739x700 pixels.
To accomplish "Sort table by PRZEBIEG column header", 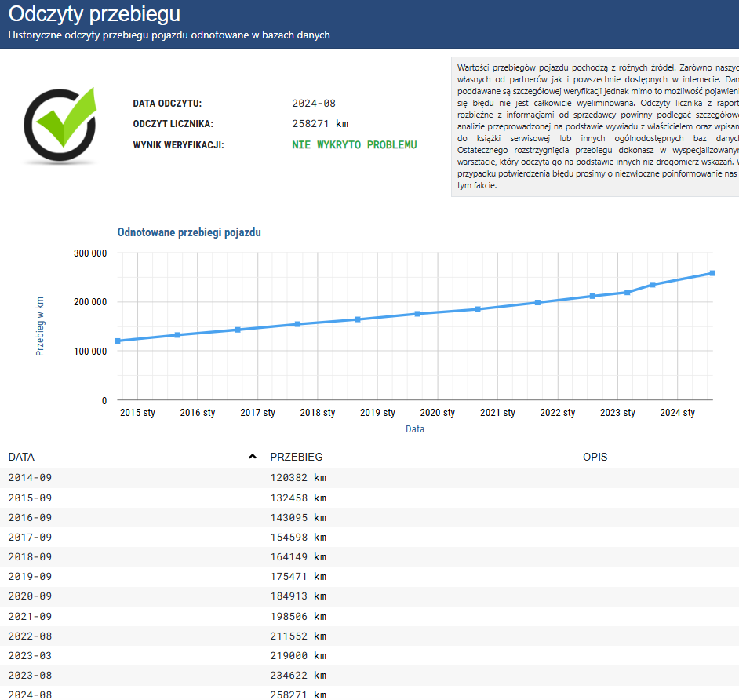I will (x=296, y=457).
